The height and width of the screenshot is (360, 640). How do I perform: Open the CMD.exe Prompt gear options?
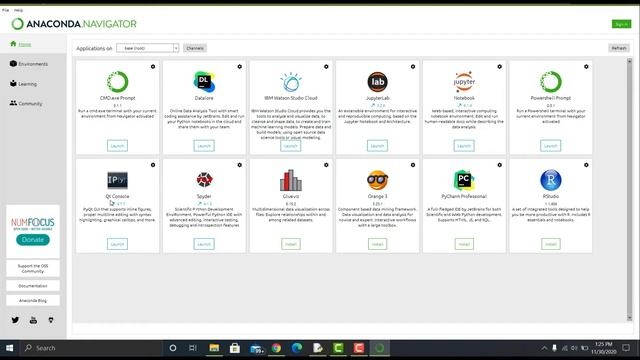coord(153,67)
